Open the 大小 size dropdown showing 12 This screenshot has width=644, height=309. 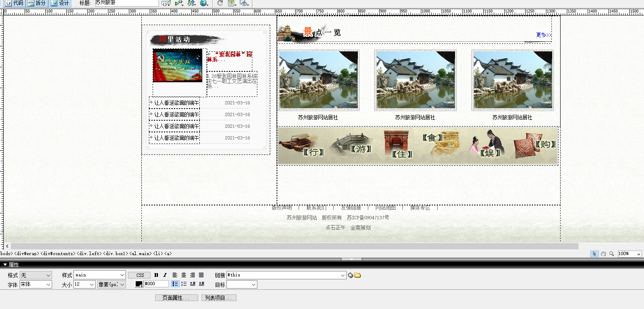click(x=85, y=284)
